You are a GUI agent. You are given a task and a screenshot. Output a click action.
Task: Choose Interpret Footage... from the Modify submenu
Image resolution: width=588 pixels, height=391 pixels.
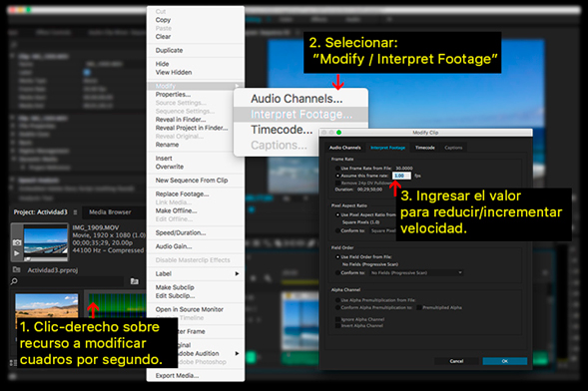click(300, 115)
